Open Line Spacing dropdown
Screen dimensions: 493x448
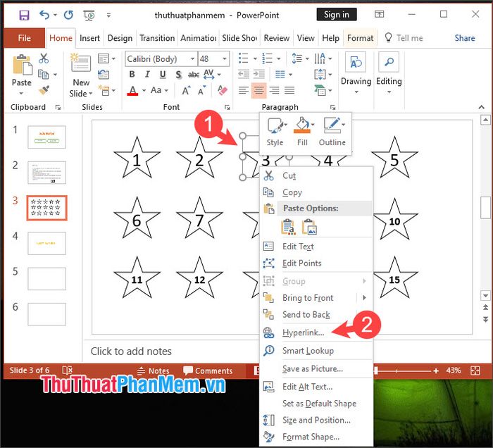(x=300, y=58)
